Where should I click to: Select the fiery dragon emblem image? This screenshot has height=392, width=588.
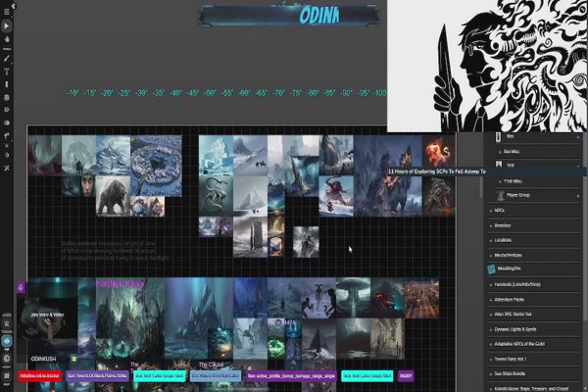tap(438, 152)
